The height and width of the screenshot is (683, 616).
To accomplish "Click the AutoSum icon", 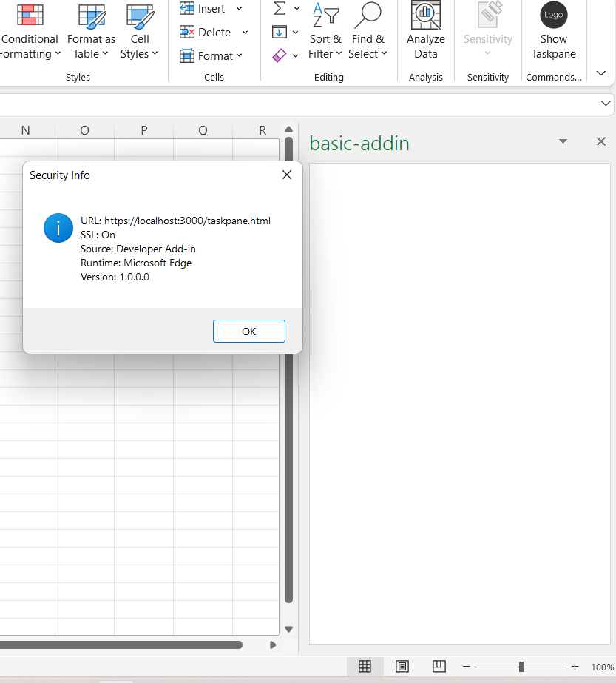I will click(280, 8).
